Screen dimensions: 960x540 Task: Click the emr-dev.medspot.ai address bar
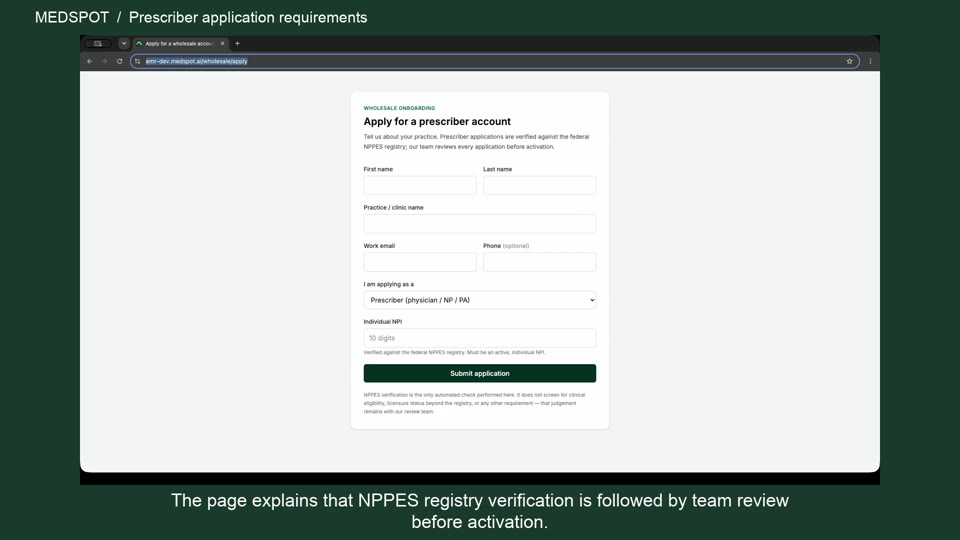click(x=495, y=61)
